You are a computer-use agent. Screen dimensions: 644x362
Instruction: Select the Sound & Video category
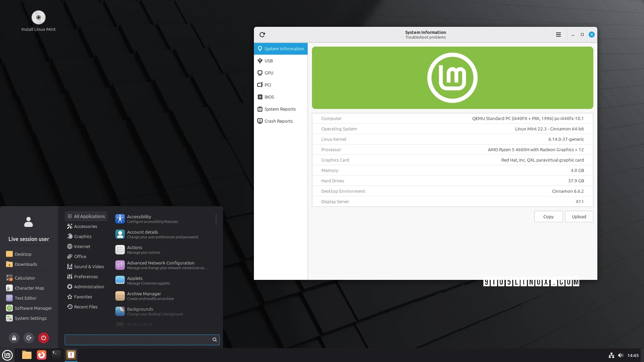click(89, 266)
